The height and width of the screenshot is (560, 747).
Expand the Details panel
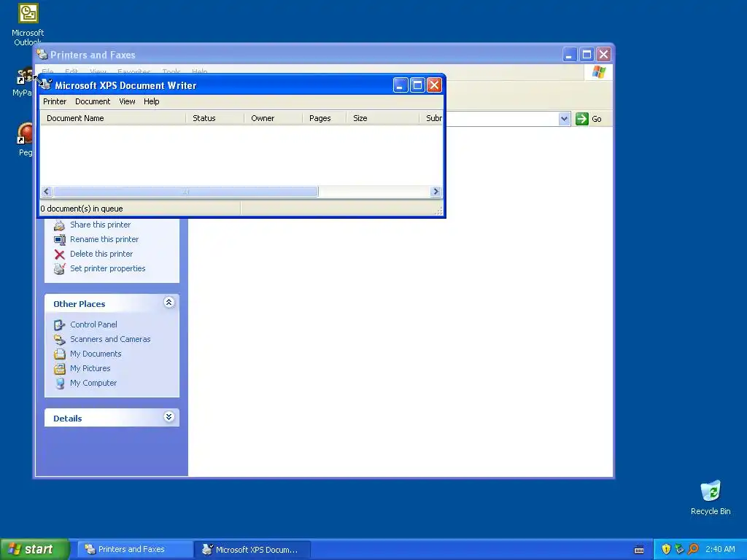pos(169,416)
